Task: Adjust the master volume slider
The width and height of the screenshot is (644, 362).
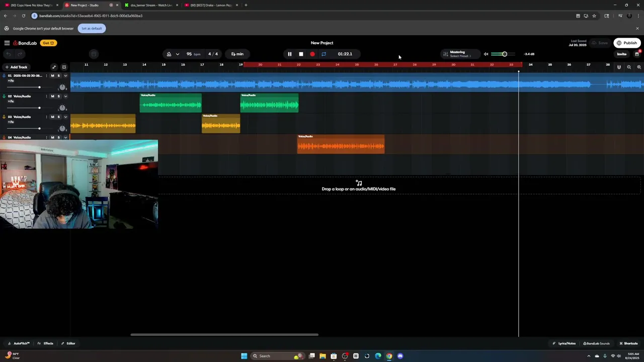Action: (503, 54)
